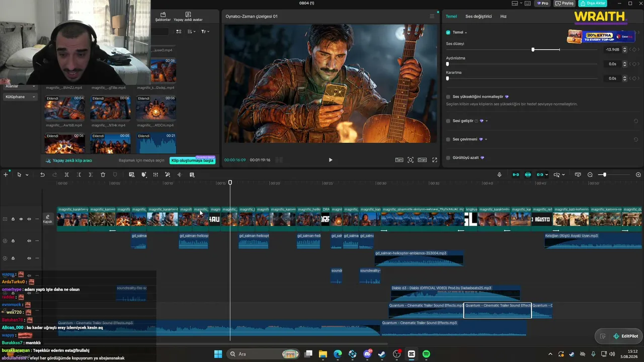
Task: Expand Sesi geliştir options arrow
Action: tap(487, 121)
